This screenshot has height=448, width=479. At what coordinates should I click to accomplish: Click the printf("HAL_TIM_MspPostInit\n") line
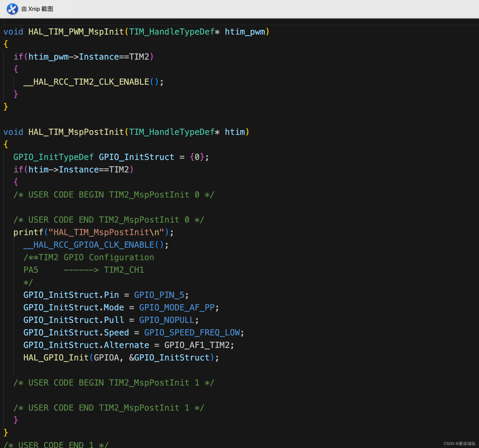pos(93,232)
